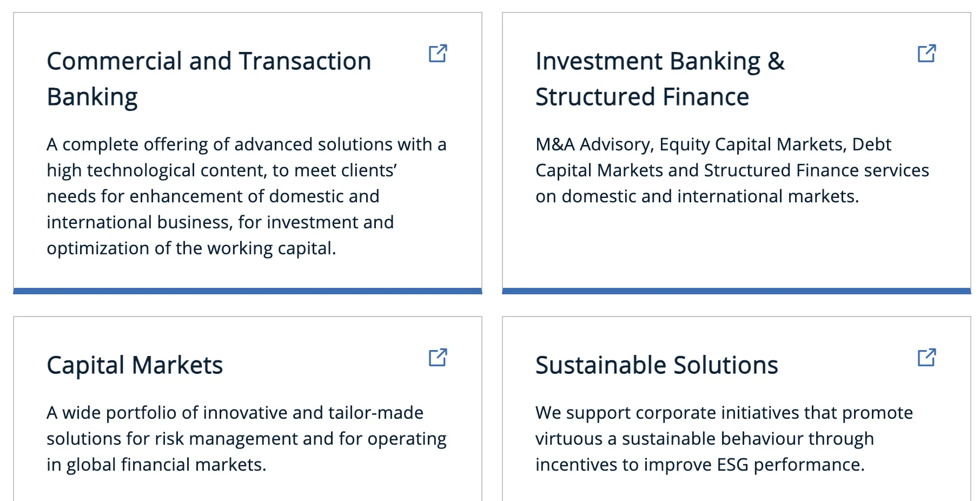Open external link icon on Sustainable Solutions card
The height and width of the screenshot is (501, 980).
pos(927,358)
